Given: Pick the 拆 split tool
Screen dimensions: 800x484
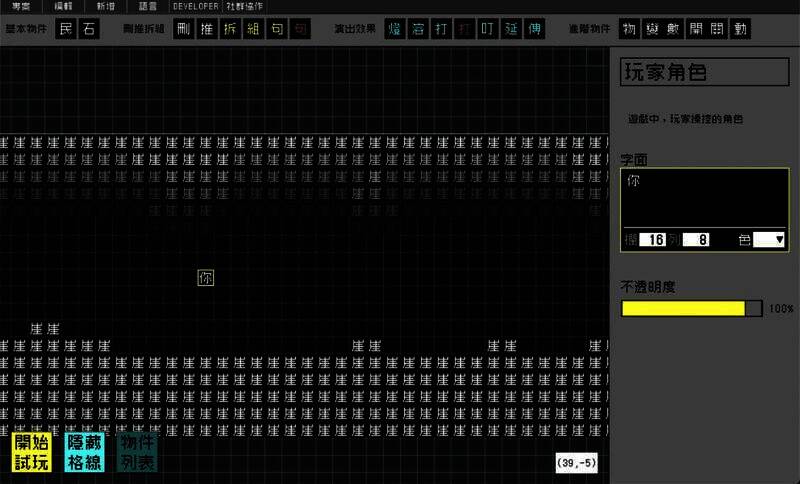Looking at the screenshot, I should [229, 29].
